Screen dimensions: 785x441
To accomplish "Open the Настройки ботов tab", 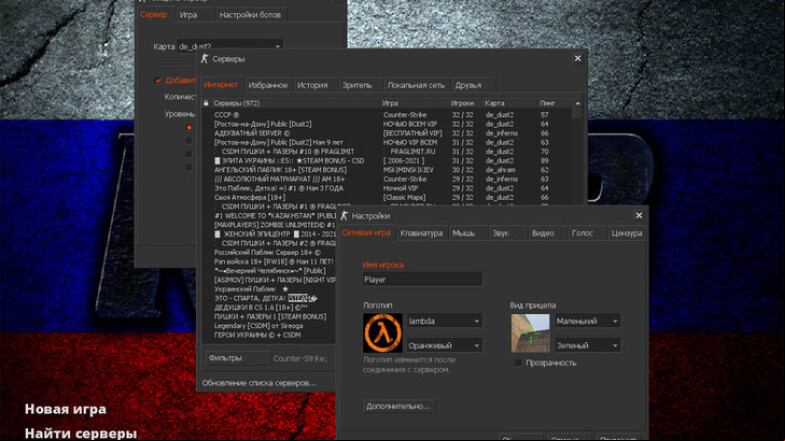I will coord(250,15).
